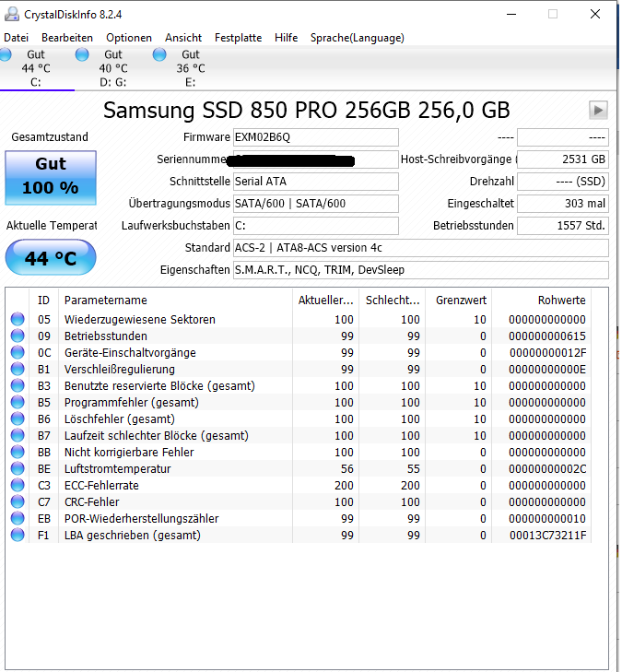Click the Host-Schreibvorgänge value 2531 GB
Screen dimensions: 622x672
click(x=563, y=159)
